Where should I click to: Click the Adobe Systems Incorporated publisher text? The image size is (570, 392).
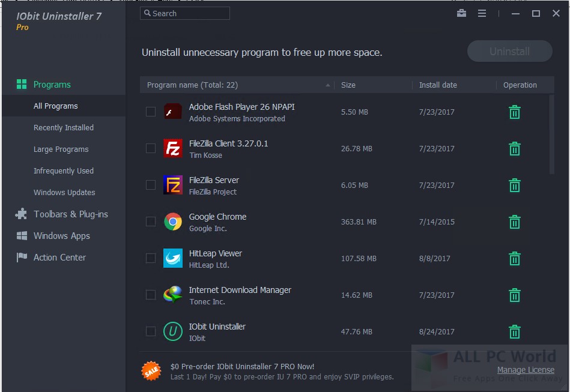[x=237, y=119]
